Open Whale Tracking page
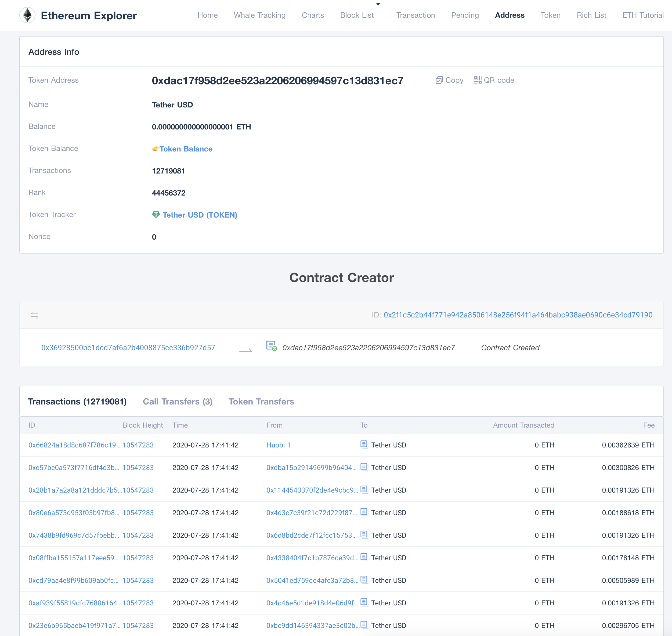Image resolution: width=672 pixels, height=636 pixels. [x=260, y=15]
